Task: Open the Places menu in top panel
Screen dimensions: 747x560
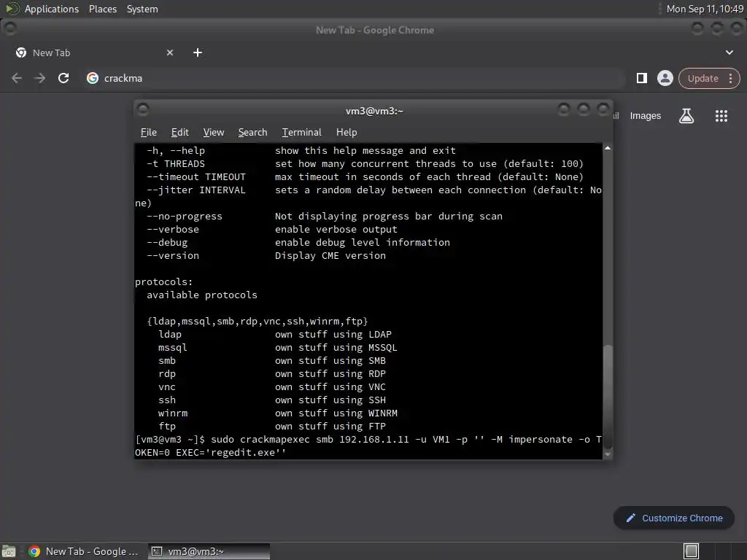Action: click(102, 9)
